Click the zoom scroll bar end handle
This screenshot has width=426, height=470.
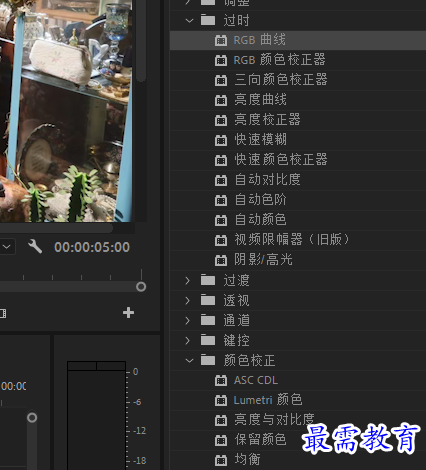pyautogui.click(x=141, y=287)
